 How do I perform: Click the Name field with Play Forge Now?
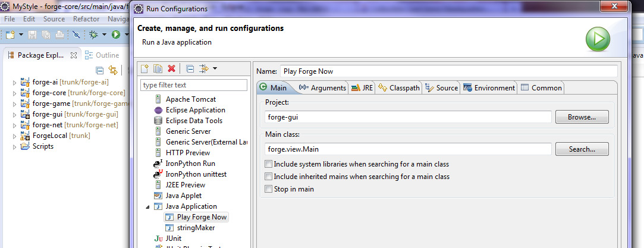448,71
